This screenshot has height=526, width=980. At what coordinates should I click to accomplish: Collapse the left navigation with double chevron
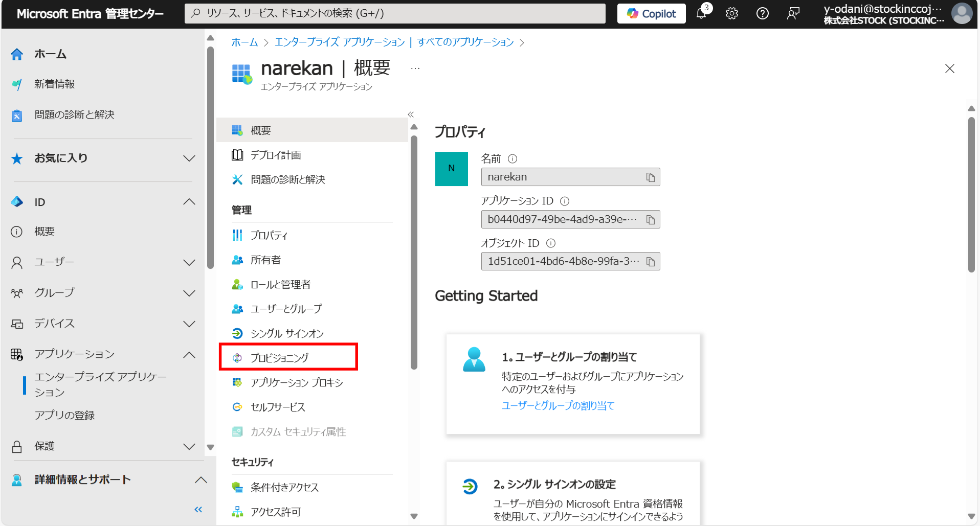pyautogui.click(x=198, y=509)
